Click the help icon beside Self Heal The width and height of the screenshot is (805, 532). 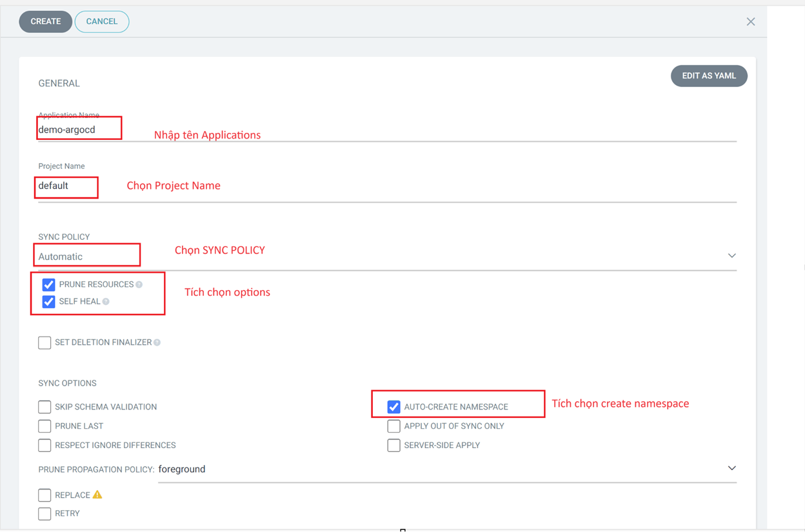106,302
